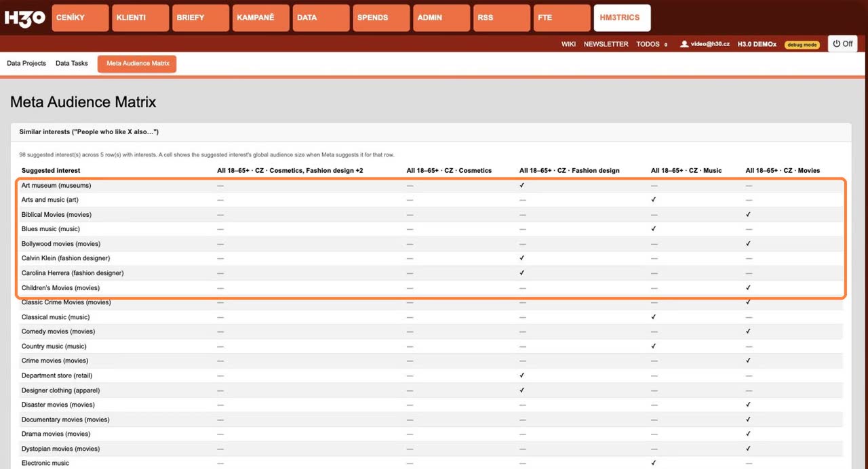Screen dimensions: 868x469
Task: Go to Data Tasks
Action: pyautogui.click(x=72, y=64)
